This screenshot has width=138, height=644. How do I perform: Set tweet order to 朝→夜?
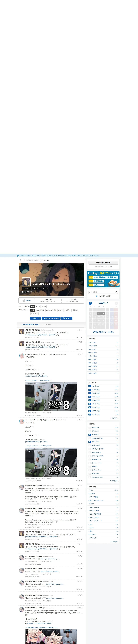click(x=38, y=307)
